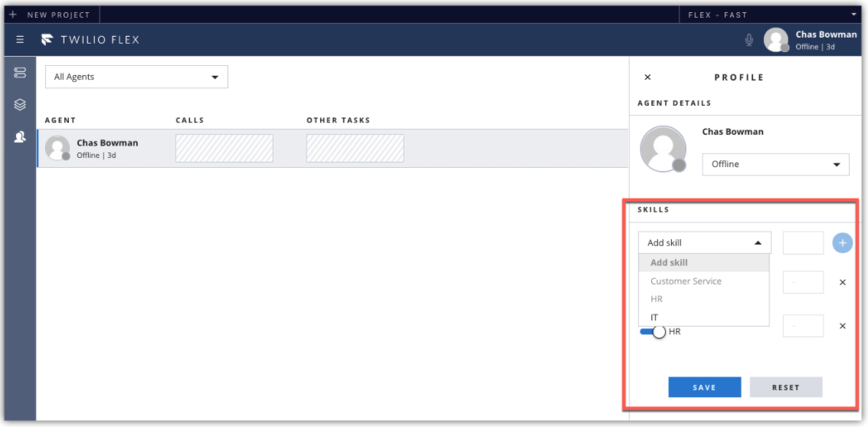Toggle the HR skill switch
Viewport: 868px width, 427px height.
click(x=653, y=332)
